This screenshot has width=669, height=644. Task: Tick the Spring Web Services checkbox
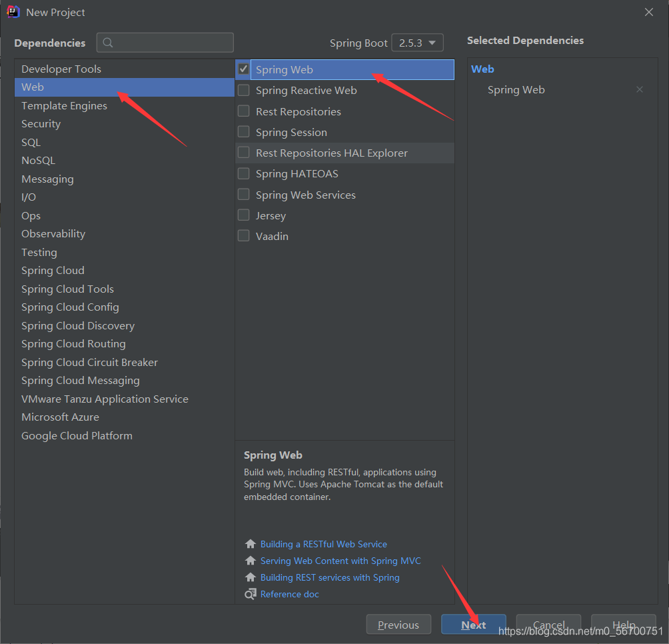tap(244, 194)
